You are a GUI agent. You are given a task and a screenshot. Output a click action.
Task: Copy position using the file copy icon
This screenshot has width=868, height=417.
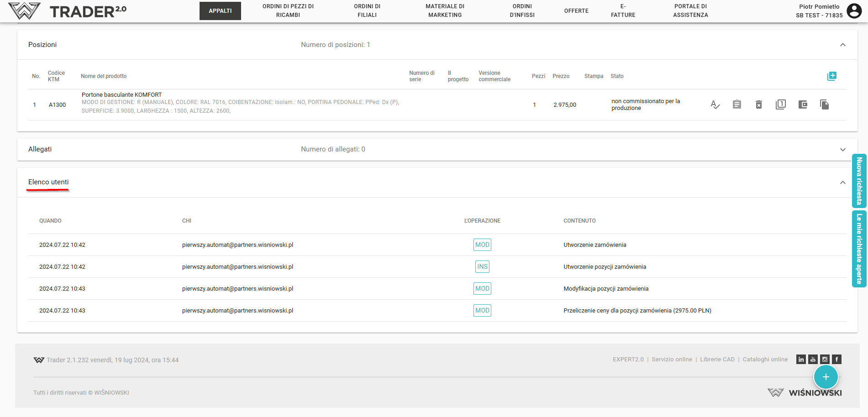[824, 105]
